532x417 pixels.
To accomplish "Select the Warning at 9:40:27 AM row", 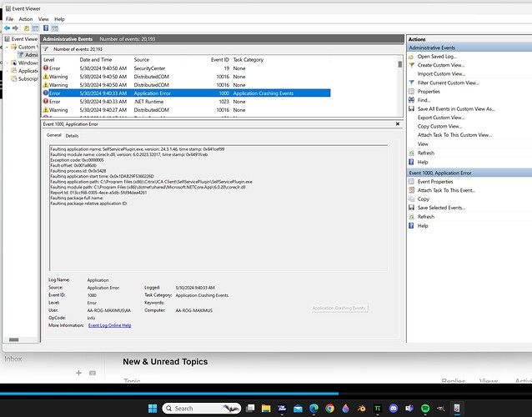I will click(x=186, y=110).
